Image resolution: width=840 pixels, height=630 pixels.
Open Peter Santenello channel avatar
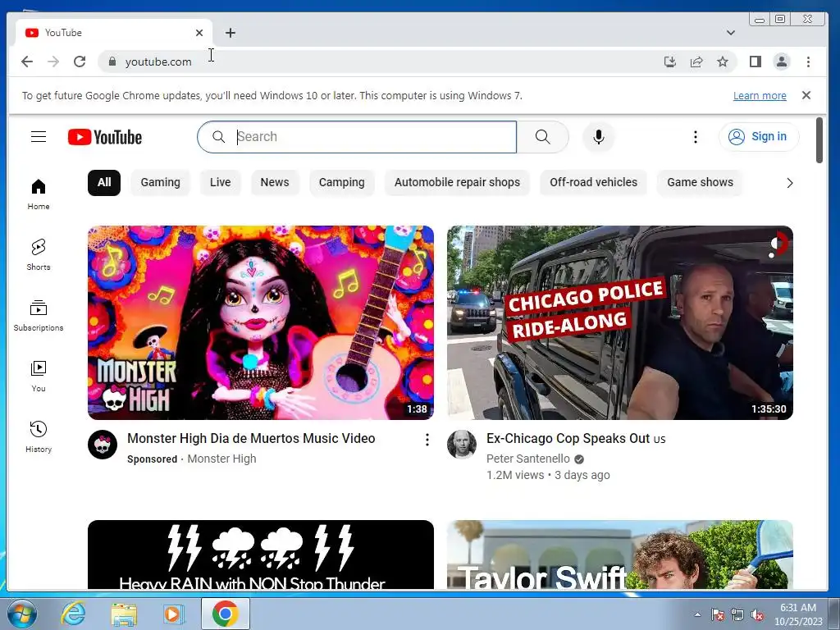[462, 444]
